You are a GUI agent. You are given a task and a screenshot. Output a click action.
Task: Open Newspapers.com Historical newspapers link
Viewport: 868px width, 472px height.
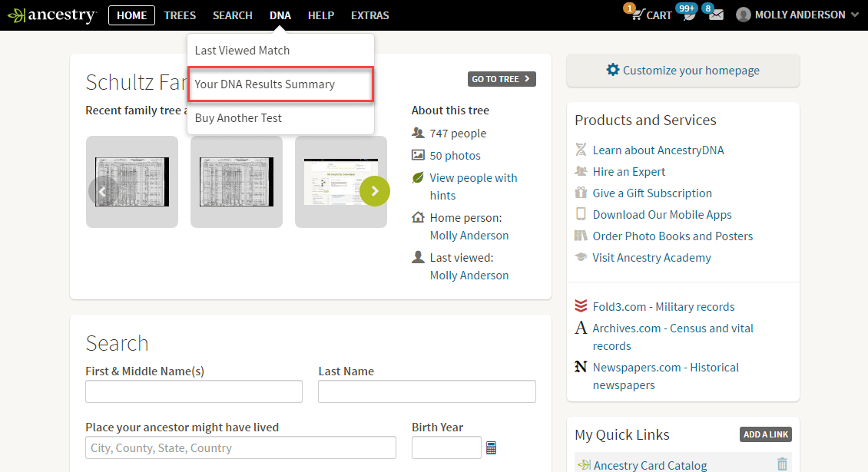666,376
